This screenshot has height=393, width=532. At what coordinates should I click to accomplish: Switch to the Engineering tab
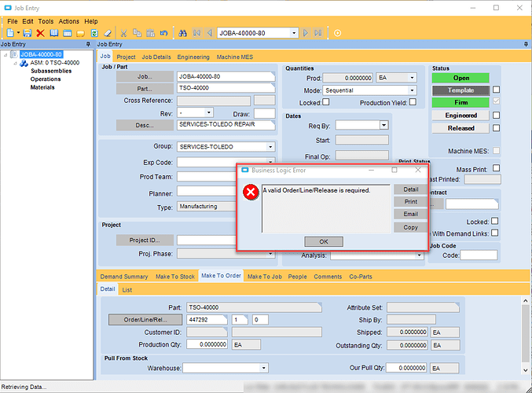click(193, 57)
